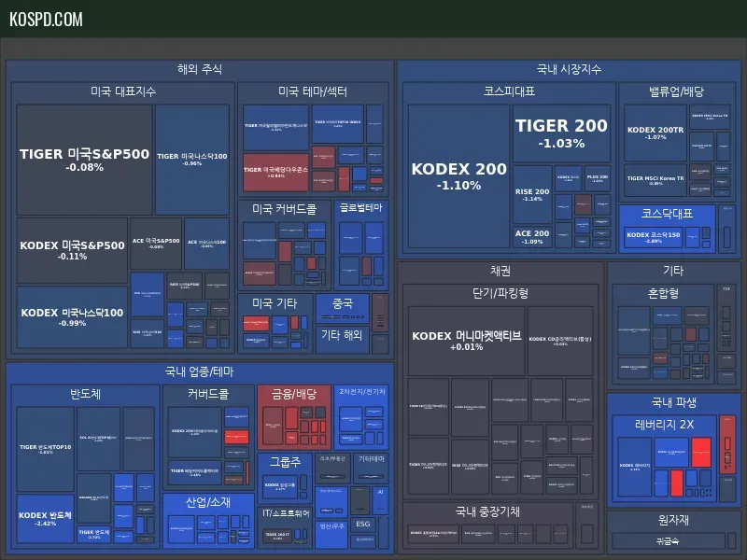Open the KODEX 미국나스닥100 tile
Image resolution: width=747 pixels, height=560 pixels.
(x=72, y=317)
